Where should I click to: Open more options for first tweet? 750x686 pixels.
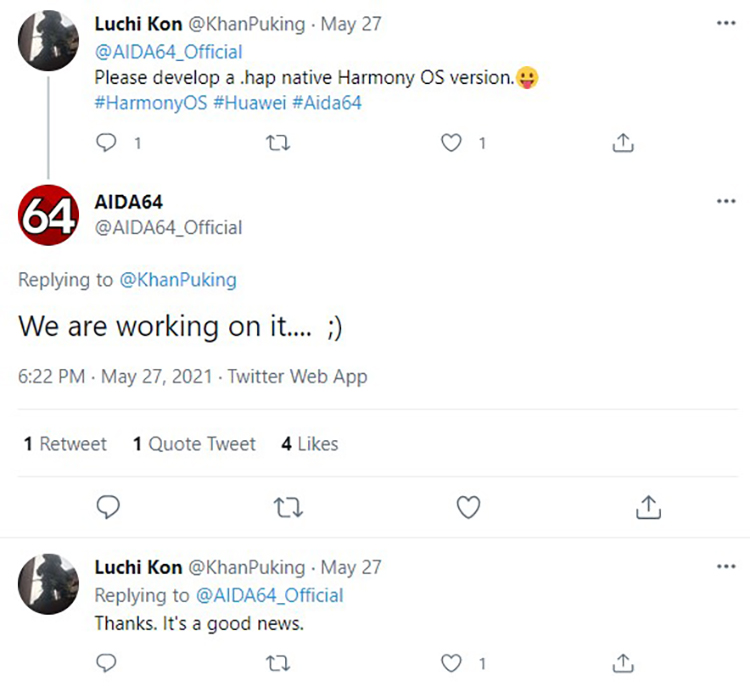click(x=726, y=22)
